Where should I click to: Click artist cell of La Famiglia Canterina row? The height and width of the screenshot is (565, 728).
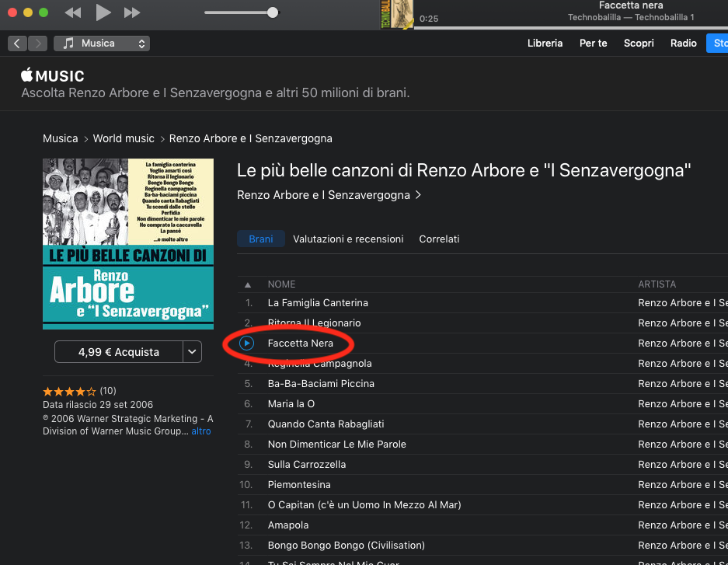pyautogui.click(x=682, y=302)
